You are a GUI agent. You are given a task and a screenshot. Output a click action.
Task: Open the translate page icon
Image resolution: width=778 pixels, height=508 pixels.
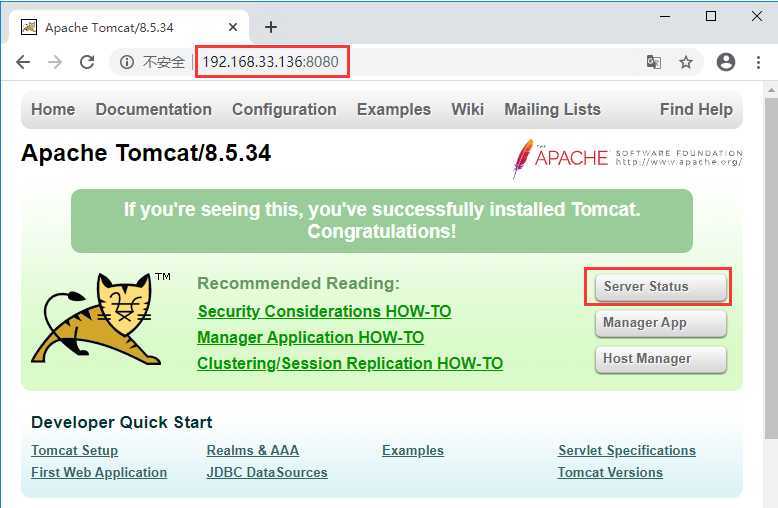tap(653, 62)
